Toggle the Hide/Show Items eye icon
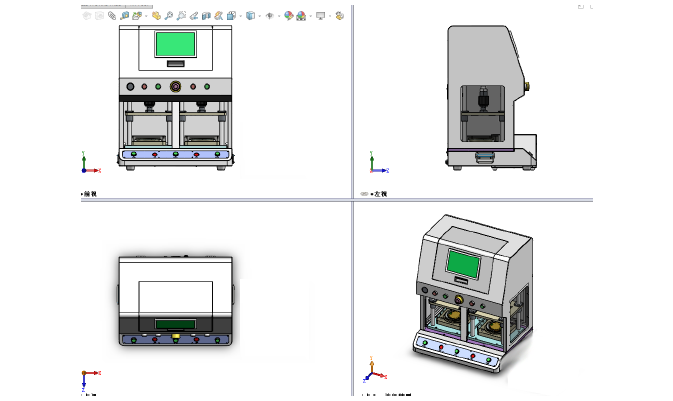The width and height of the screenshot is (673, 401). point(270,16)
